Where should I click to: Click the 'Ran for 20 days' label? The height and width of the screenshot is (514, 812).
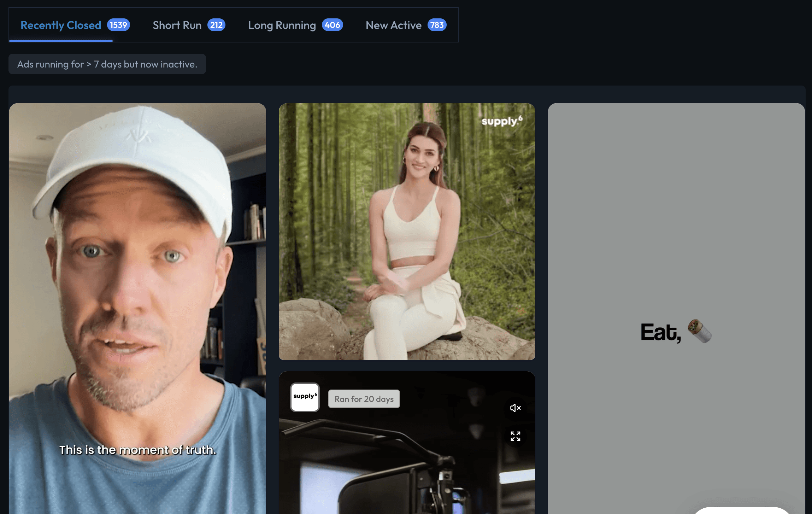click(x=364, y=399)
